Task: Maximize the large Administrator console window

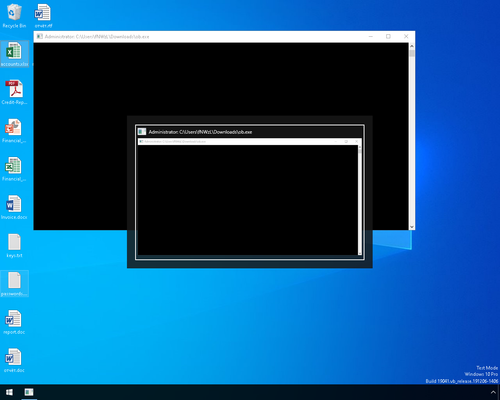Action: pos(388,36)
